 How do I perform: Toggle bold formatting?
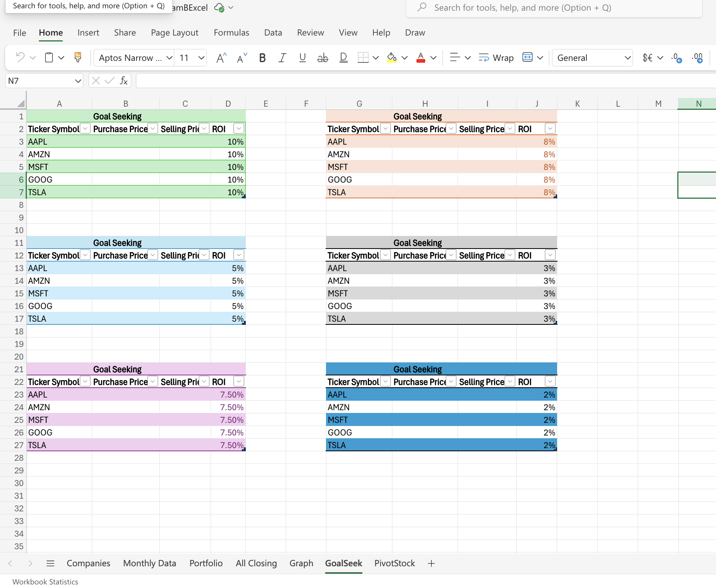262,58
